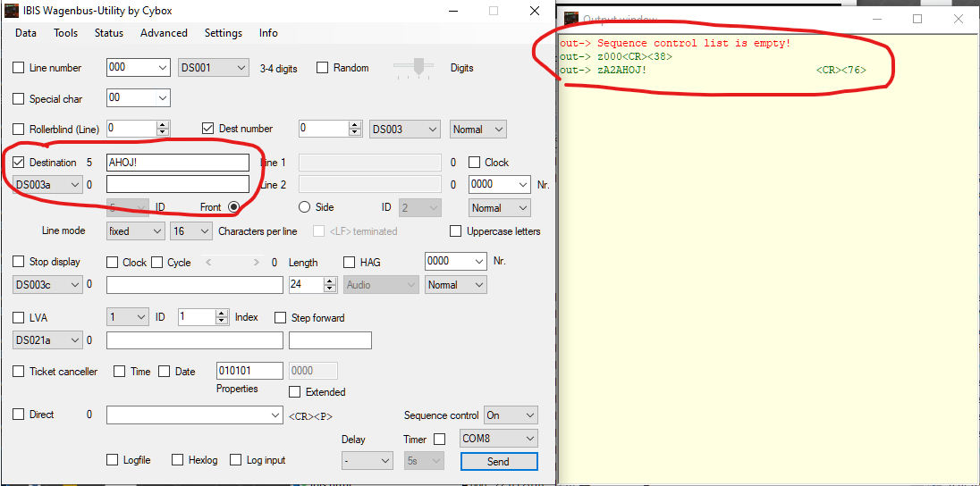
Task: Click the Cycle right arrow
Action: 257,263
